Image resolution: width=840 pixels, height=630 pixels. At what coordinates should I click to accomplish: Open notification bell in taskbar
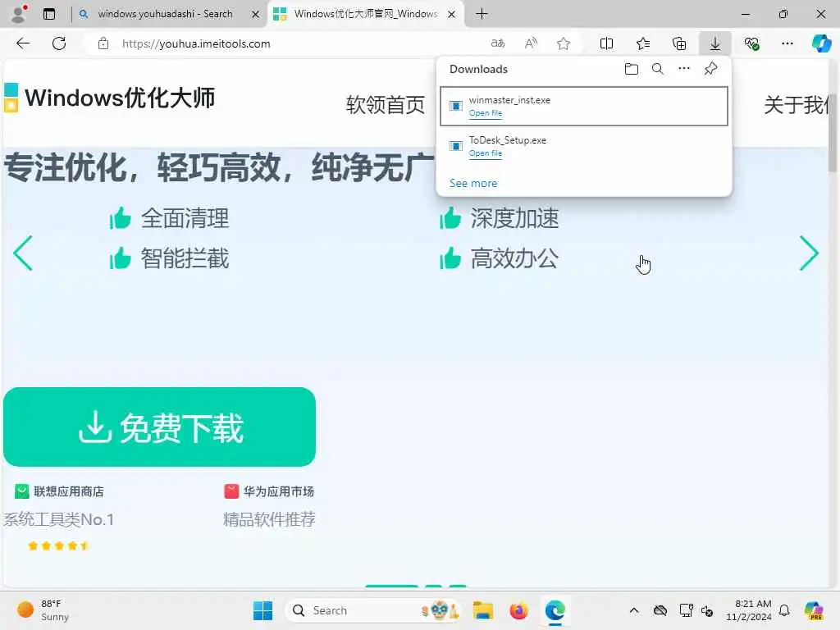click(784, 610)
